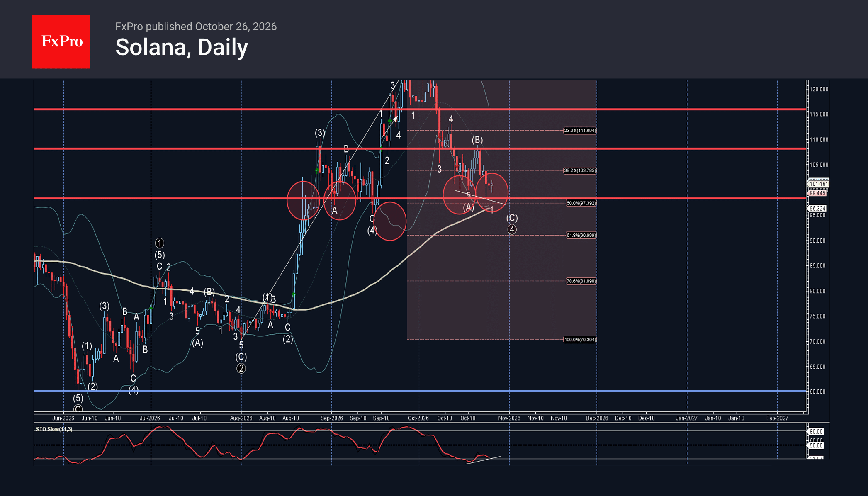Click the 61.8%(90.999) Fibonacci label
868x496 pixels.
pos(581,236)
